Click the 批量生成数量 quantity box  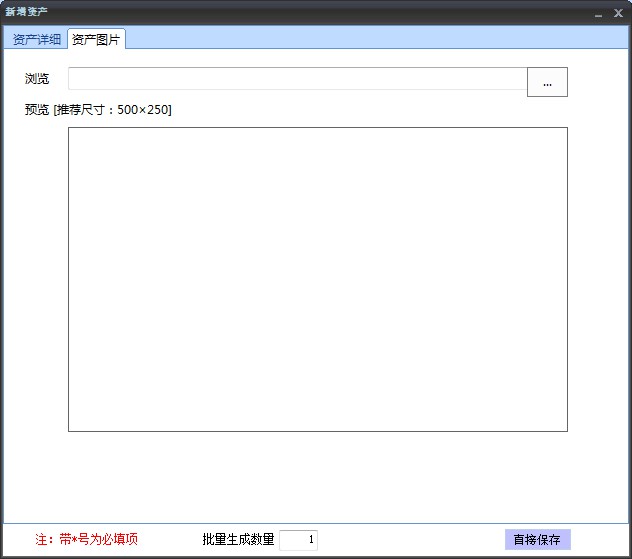pyautogui.click(x=299, y=540)
